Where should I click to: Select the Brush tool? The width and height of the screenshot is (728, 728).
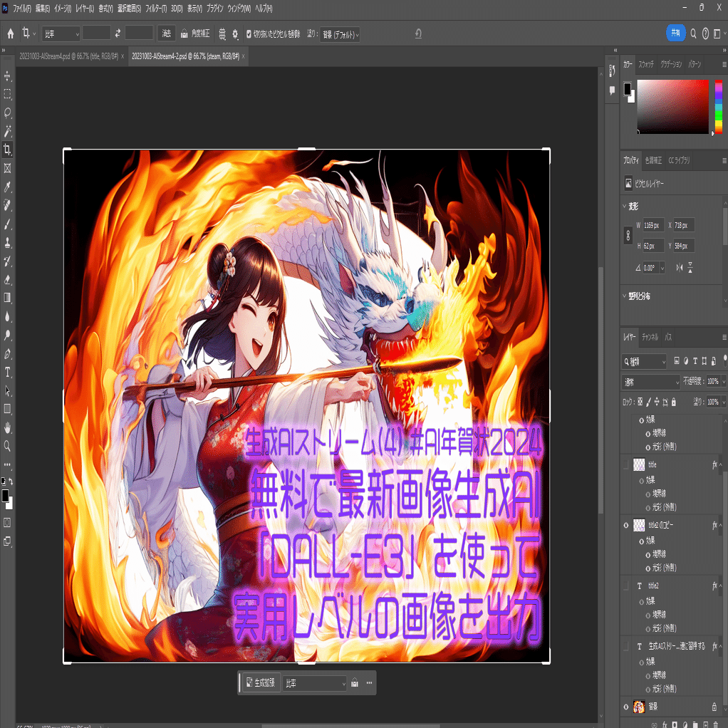click(7, 224)
